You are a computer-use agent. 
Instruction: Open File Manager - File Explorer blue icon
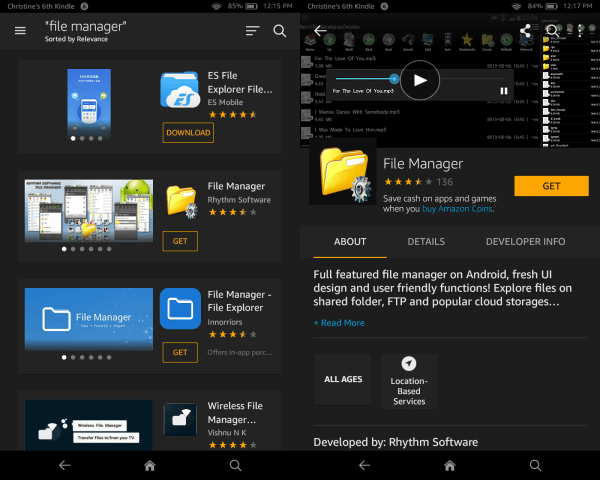[x=180, y=309]
